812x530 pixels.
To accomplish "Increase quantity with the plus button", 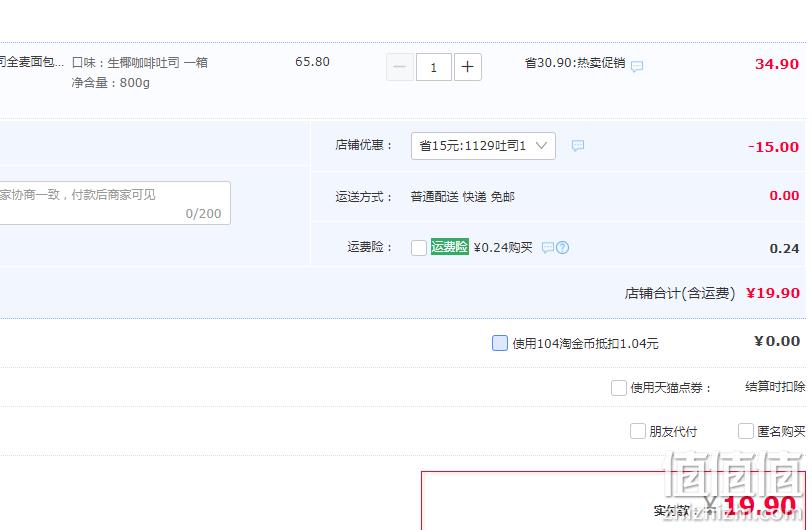I will (468, 67).
